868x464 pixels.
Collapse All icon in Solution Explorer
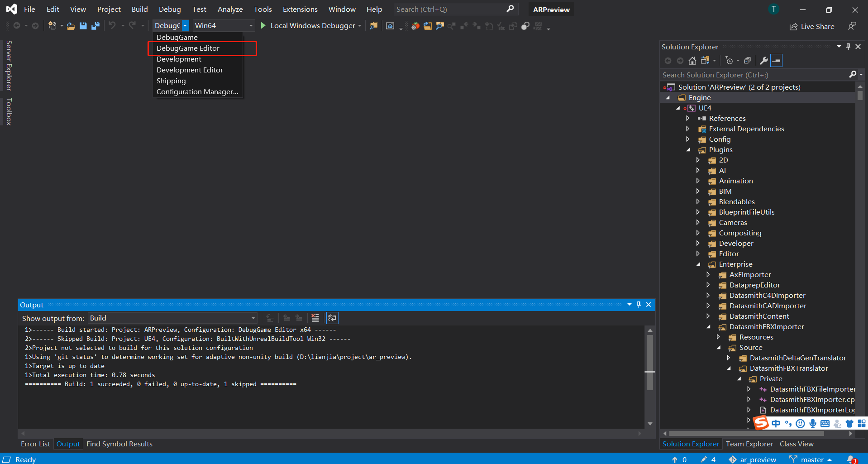(747, 61)
